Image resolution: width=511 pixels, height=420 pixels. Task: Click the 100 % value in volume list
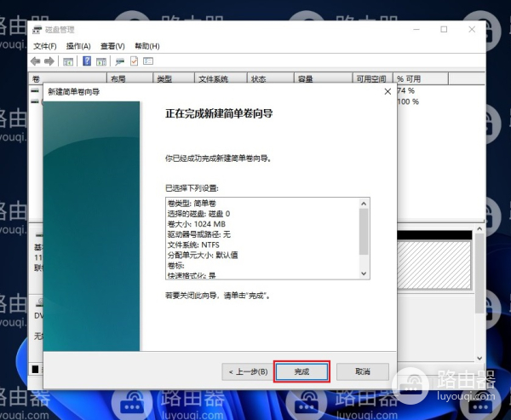[x=408, y=101]
